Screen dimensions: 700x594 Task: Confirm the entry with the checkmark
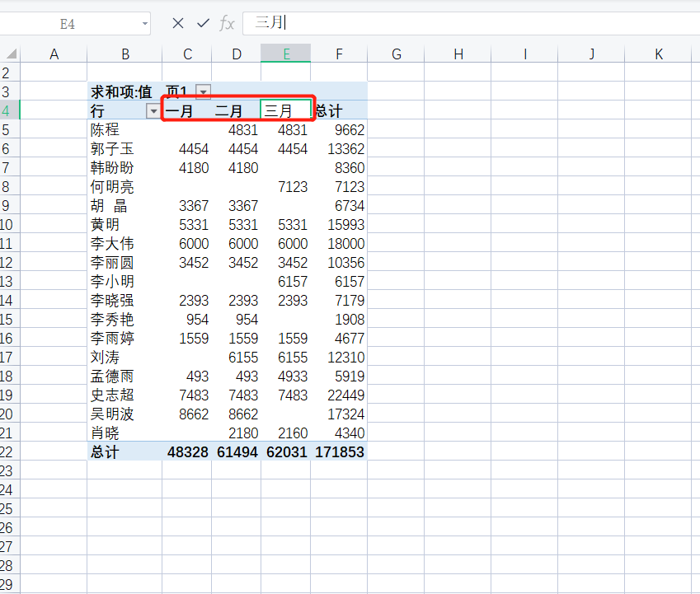203,23
